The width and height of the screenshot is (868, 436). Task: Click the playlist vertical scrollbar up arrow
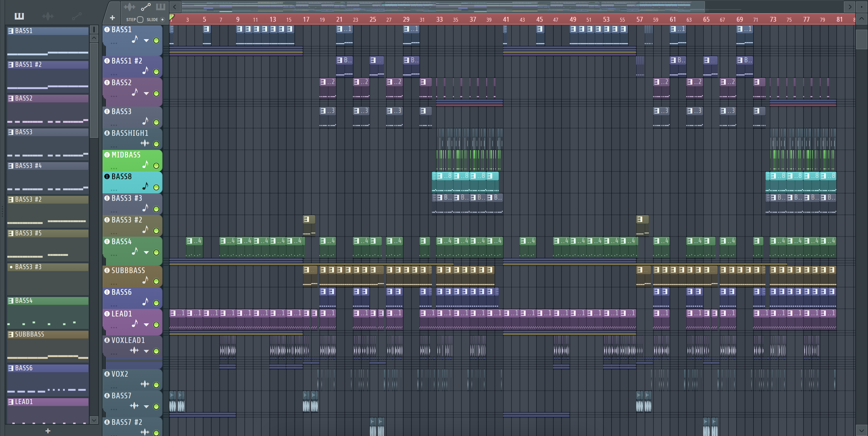[x=862, y=18]
